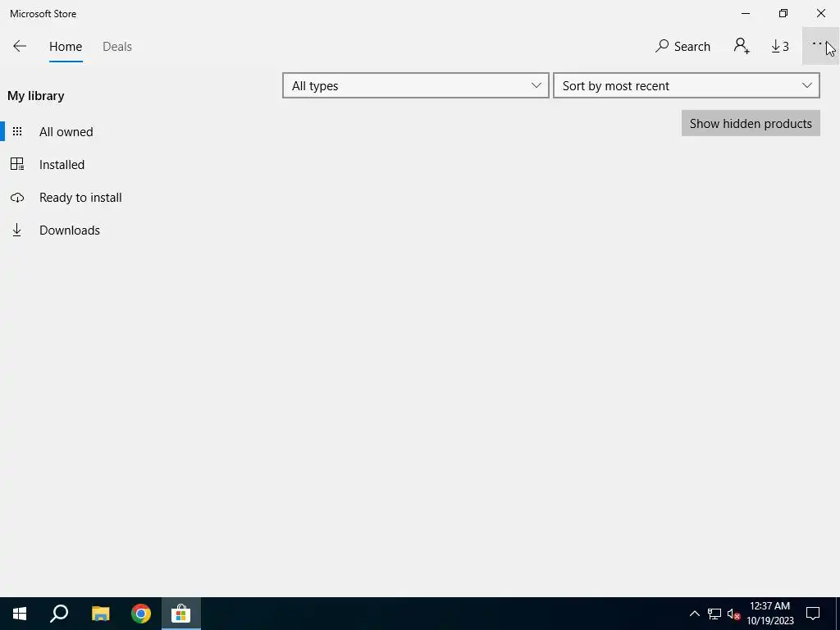Select All owned in My library

coord(66,132)
